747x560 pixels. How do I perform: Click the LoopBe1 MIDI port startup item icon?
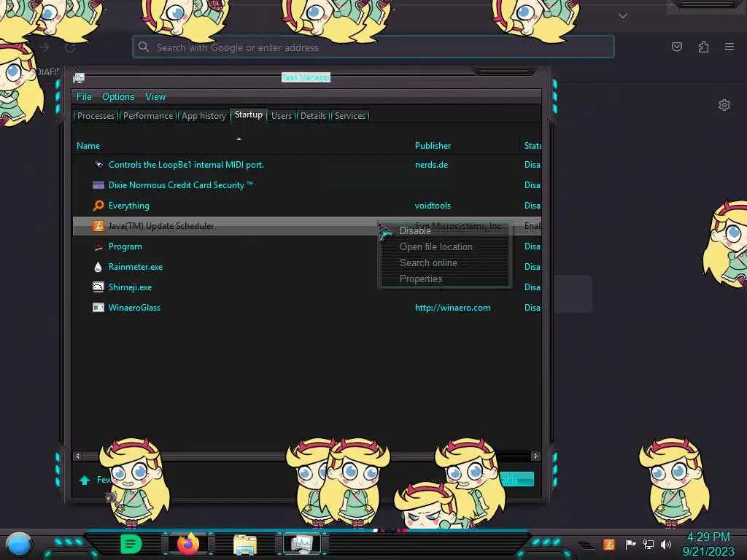[98, 165]
